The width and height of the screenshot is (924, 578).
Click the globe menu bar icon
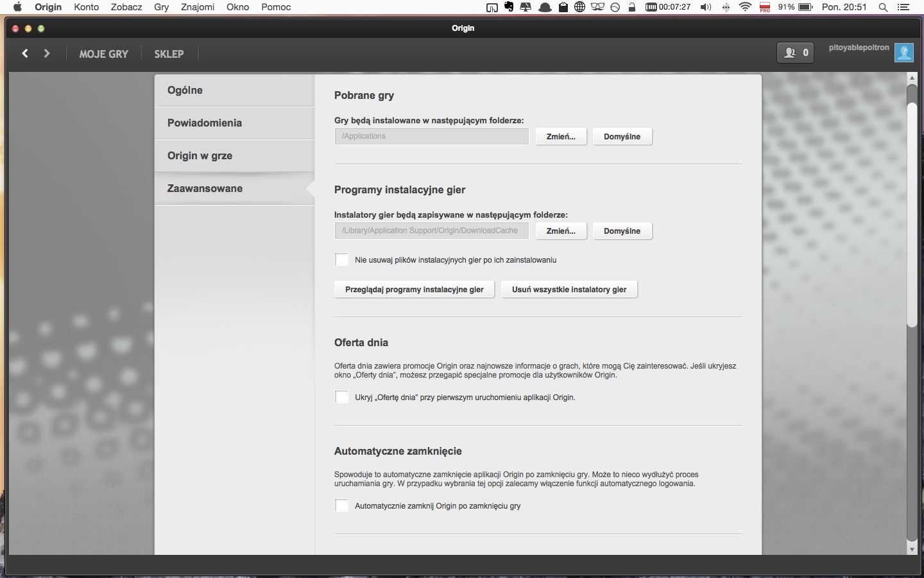pos(579,7)
